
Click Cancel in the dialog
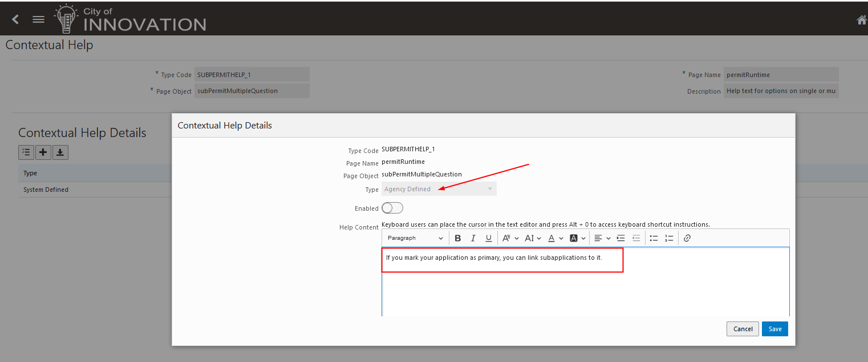[x=743, y=329]
